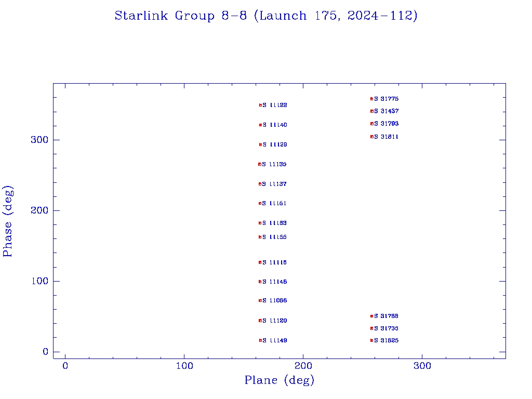Click the 200 tick label on the Phase axis
The width and height of the screenshot is (532, 399).
[39, 211]
